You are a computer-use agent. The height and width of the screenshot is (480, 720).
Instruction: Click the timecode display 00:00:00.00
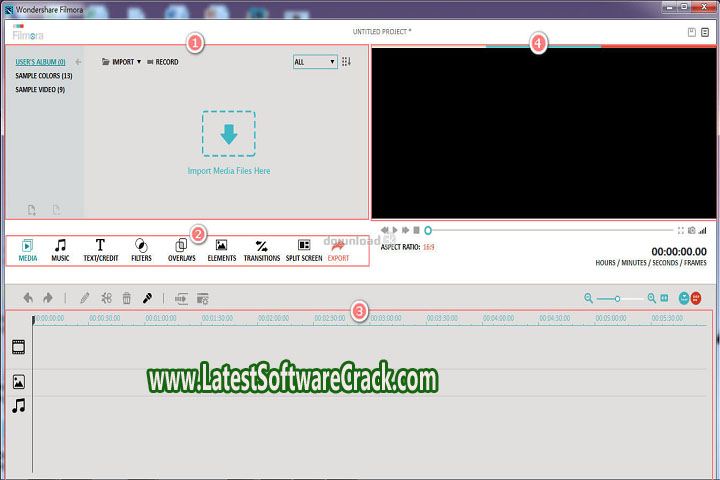click(679, 252)
